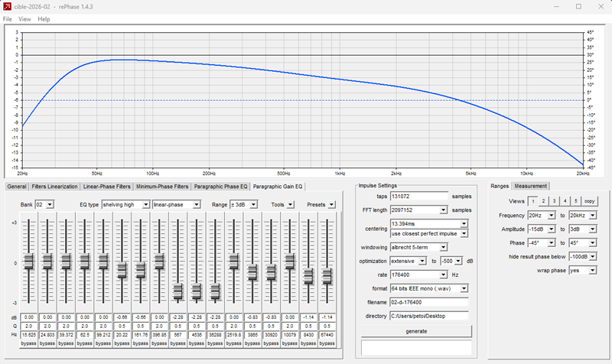The image size is (612, 364).
Task: Open the Measurement tab
Action: (531, 186)
